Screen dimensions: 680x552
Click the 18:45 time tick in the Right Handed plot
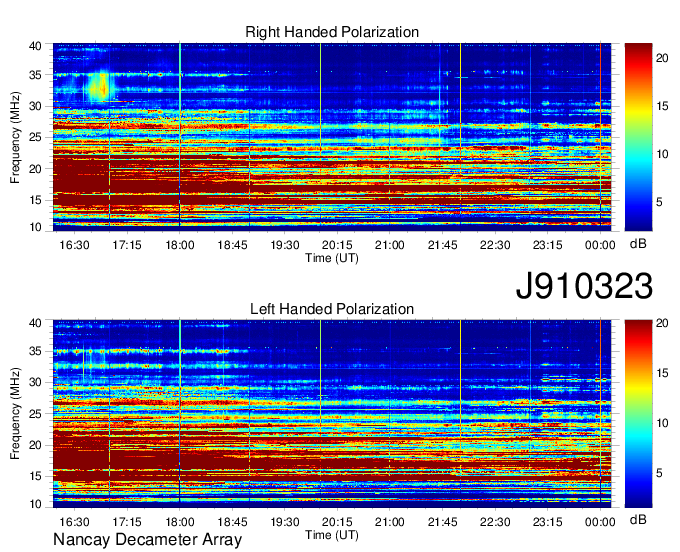click(x=232, y=245)
